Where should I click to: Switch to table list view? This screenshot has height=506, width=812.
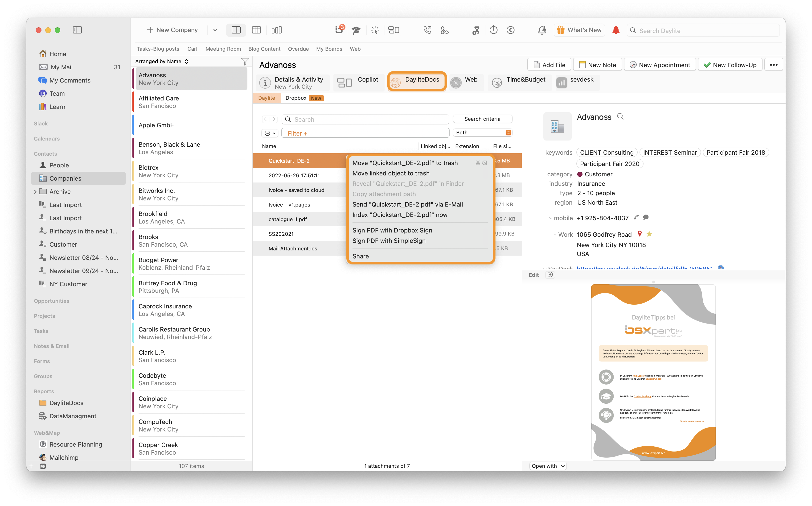(257, 30)
